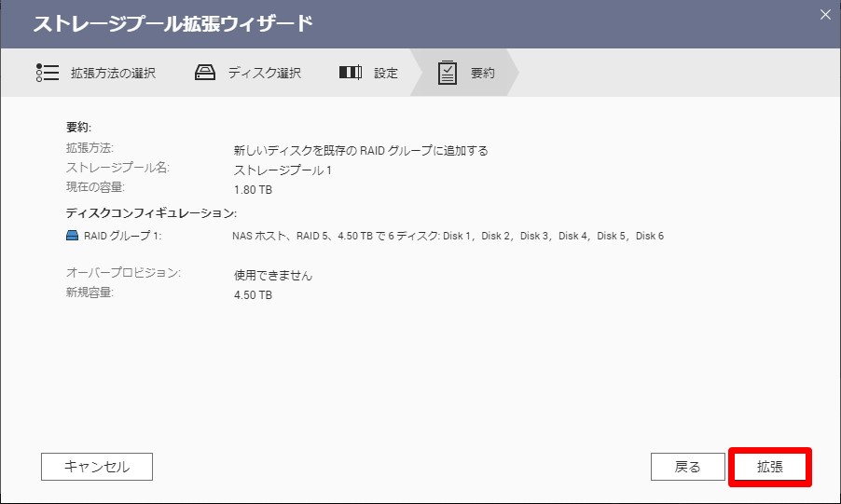
Task: Click the 拡張方法の選択 list icon
Action: coord(48,73)
